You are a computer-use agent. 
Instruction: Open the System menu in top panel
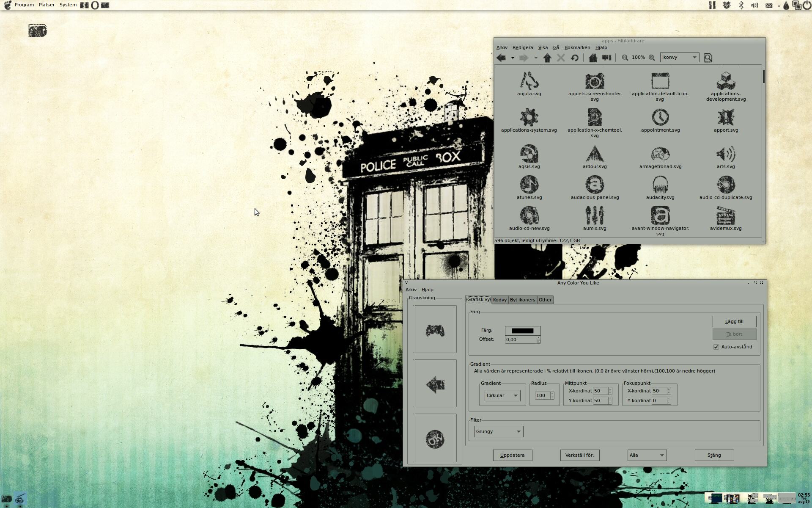pos(68,5)
